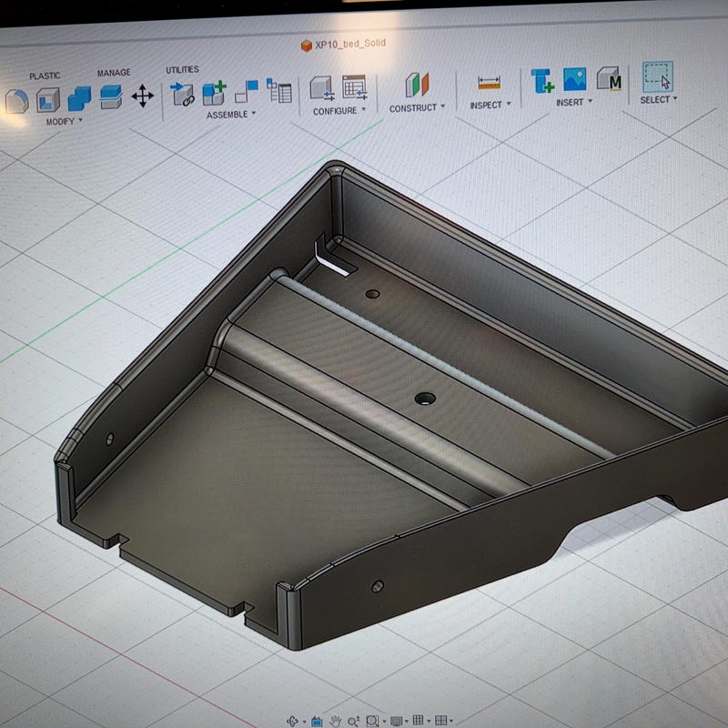Open the INSPECT menu

pos(490,105)
